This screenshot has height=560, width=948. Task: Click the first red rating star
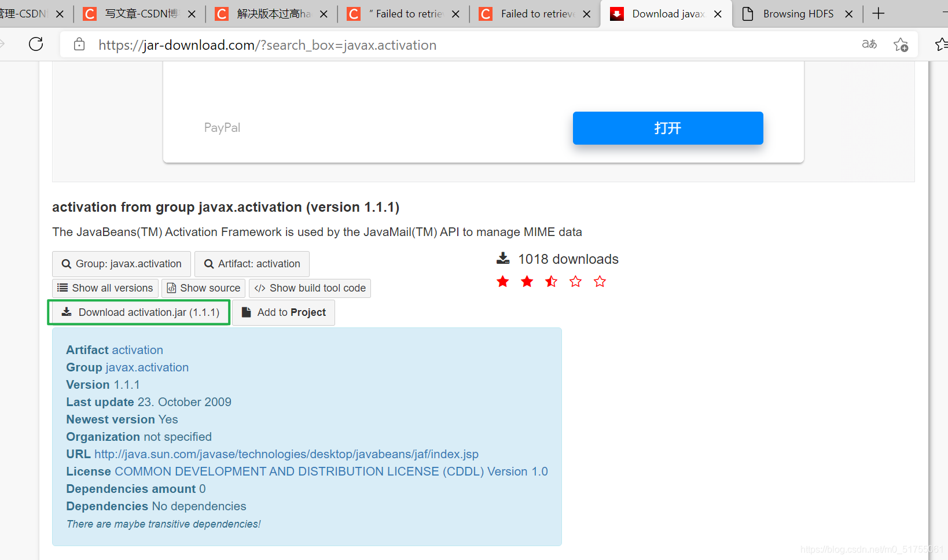[502, 281]
